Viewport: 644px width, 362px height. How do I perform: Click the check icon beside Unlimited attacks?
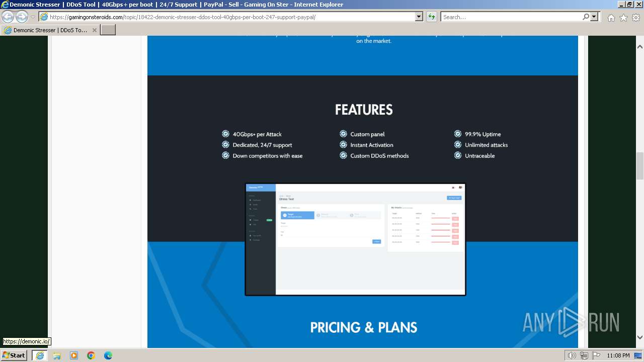tap(458, 145)
